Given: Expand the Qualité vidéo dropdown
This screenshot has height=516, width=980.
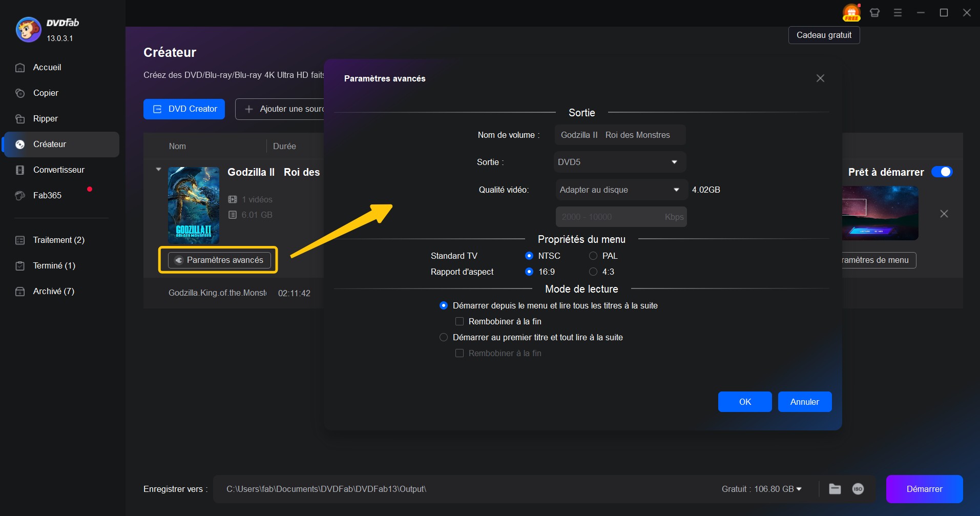Looking at the screenshot, I should [620, 190].
